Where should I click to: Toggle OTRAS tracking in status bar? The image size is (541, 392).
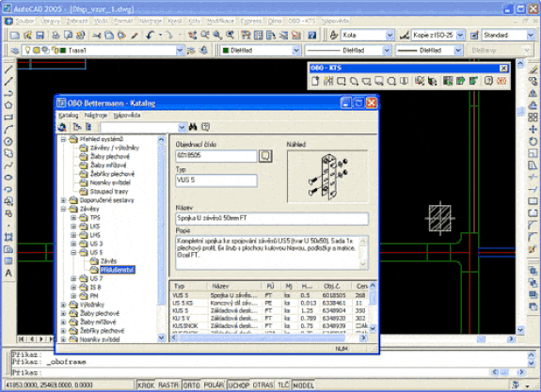[263, 384]
